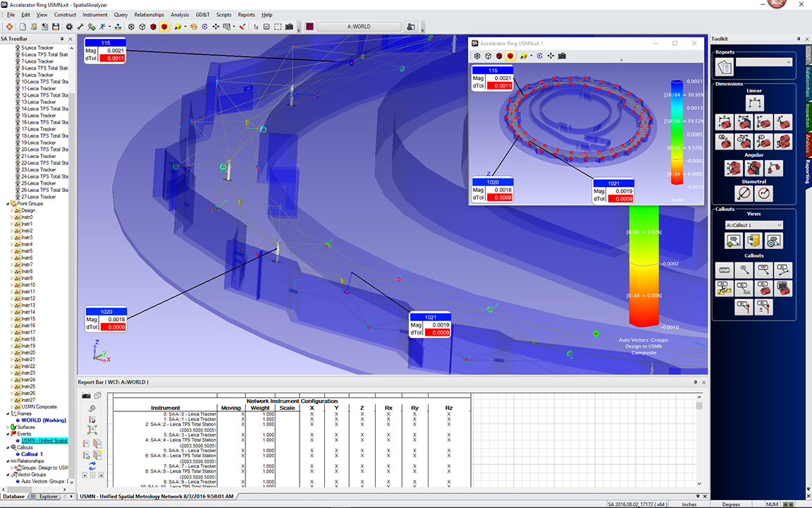Click the add callout view icon

pos(733,241)
